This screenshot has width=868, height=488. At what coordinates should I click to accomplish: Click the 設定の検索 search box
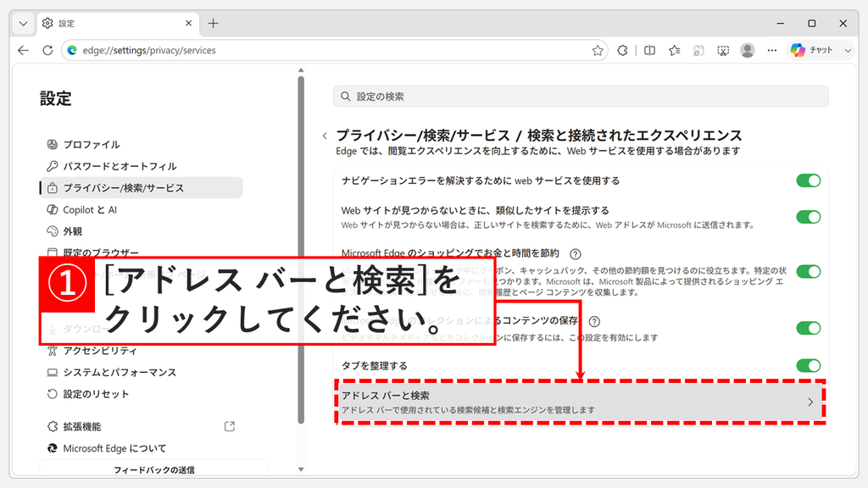[x=581, y=97]
